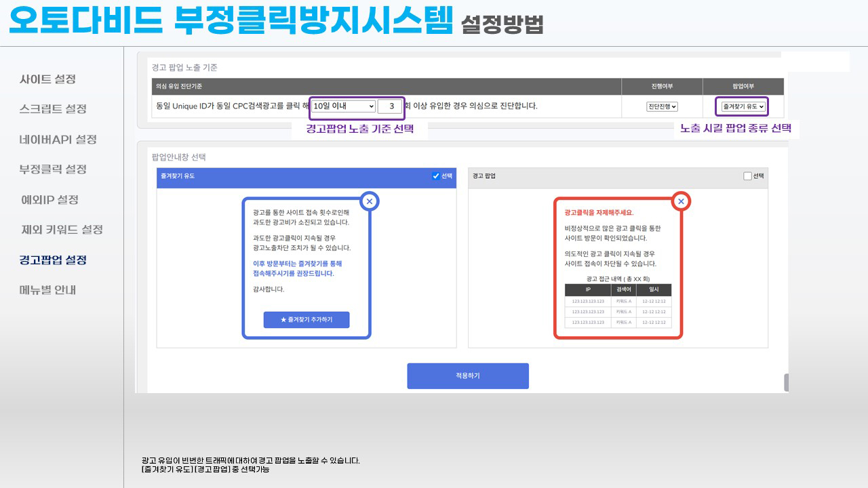Screen dimensions: 868x488
Task: Click the vertical scrollbar thumb
Action: [x=786, y=382]
